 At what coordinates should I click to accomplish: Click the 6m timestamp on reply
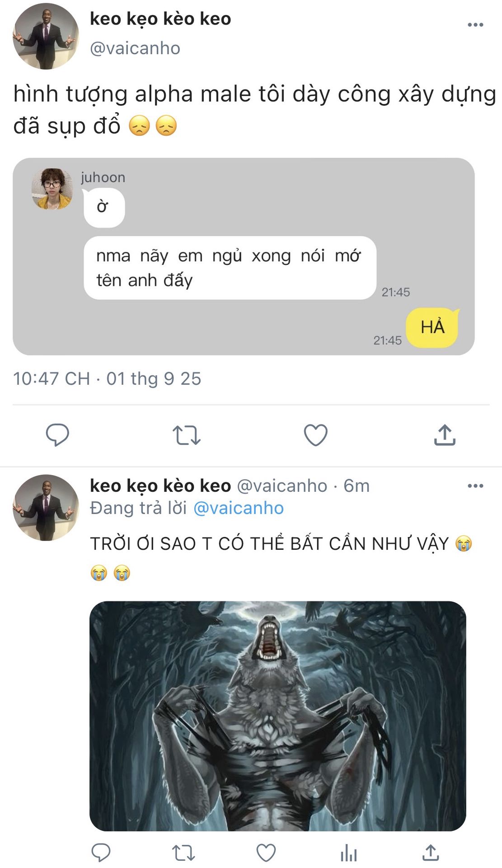point(357,486)
